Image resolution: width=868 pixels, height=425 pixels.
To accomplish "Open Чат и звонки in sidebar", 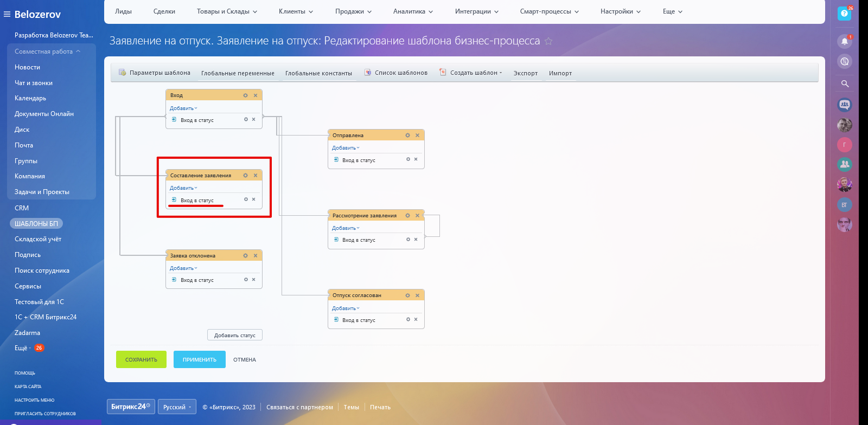I will click(x=34, y=83).
